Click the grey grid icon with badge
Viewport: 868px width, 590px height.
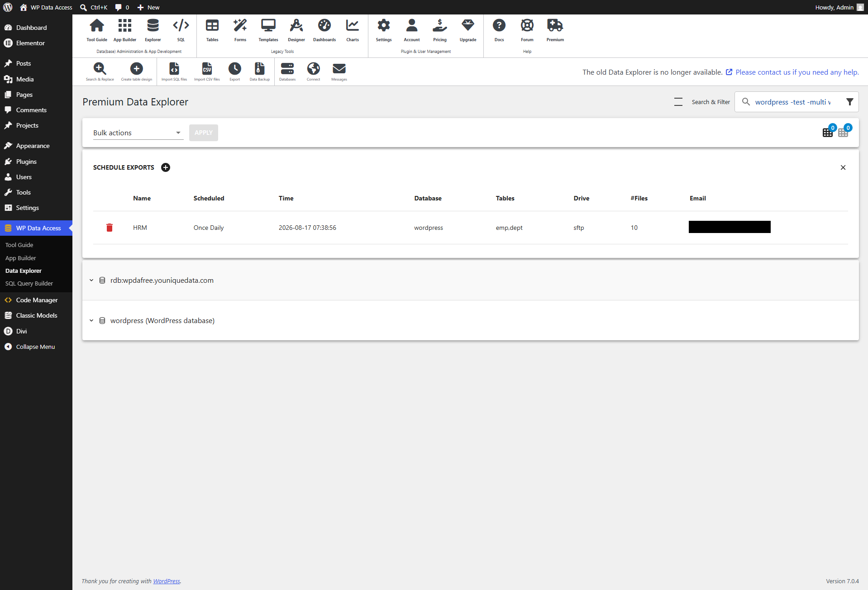843,132
